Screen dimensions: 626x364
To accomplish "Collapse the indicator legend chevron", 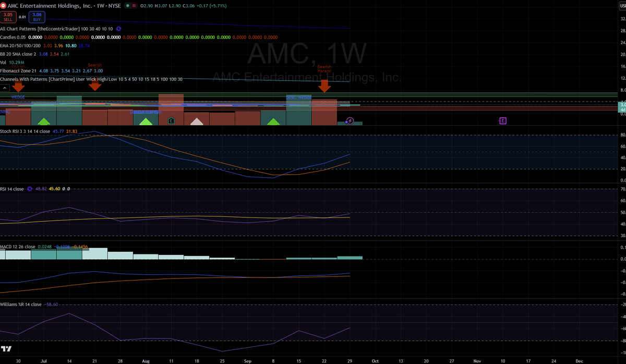I will (5, 89).
